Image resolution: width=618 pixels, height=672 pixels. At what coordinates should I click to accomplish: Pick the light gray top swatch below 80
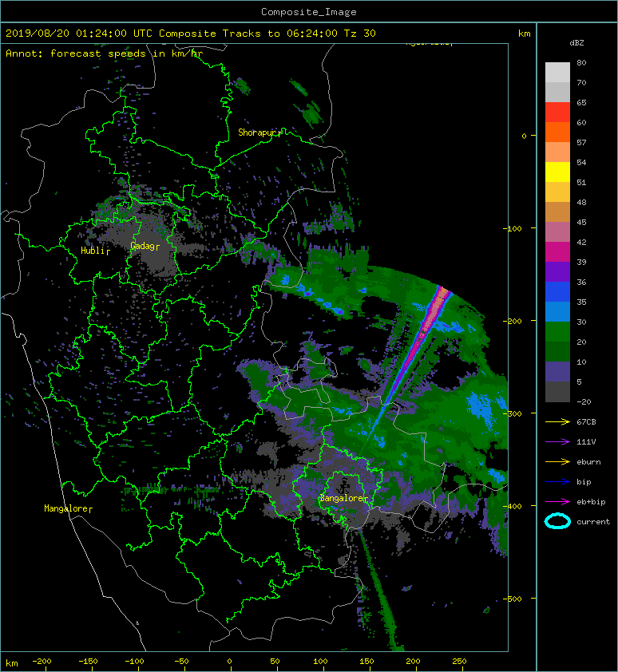(557, 73)
